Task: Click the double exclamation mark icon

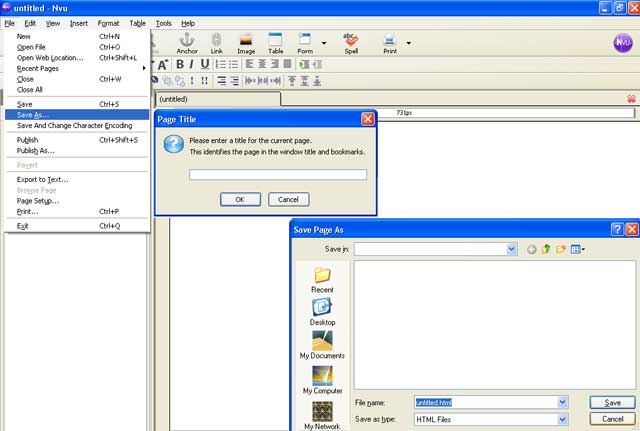Action: pos(204,81)
